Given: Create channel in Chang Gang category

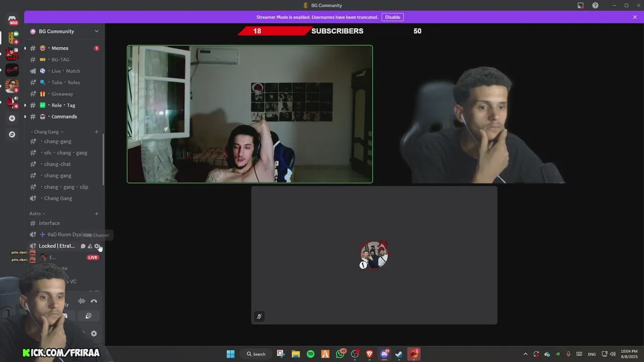Looking at the screenshot, I should 97,132.
